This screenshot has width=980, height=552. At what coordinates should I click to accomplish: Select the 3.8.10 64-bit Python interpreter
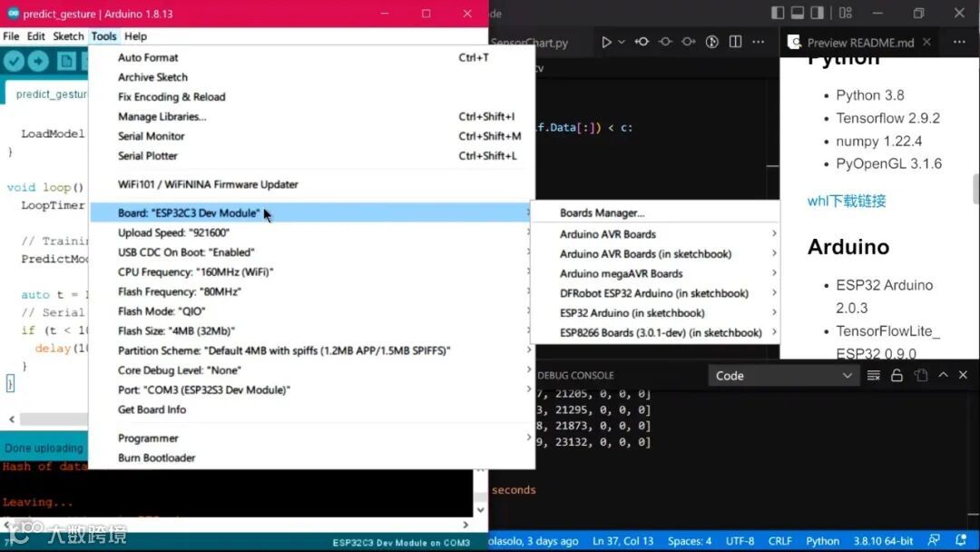[883, 541]
